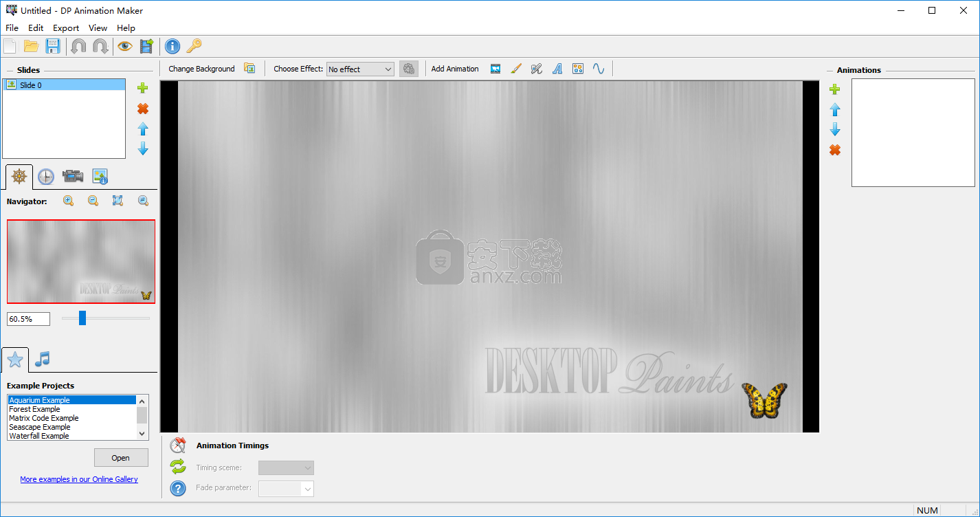This screenshot has height=517, width=980.
Task: Delete the slide with the orange X
Action: coord(143,109)
